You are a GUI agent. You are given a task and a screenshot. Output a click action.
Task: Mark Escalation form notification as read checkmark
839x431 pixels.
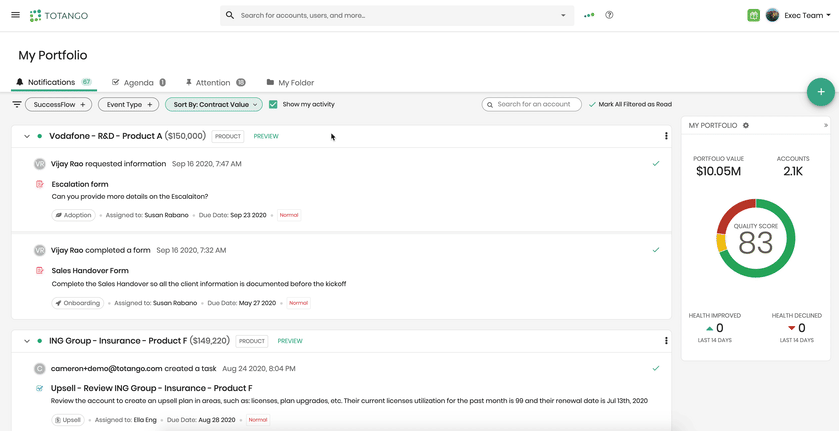coord(656,163)
